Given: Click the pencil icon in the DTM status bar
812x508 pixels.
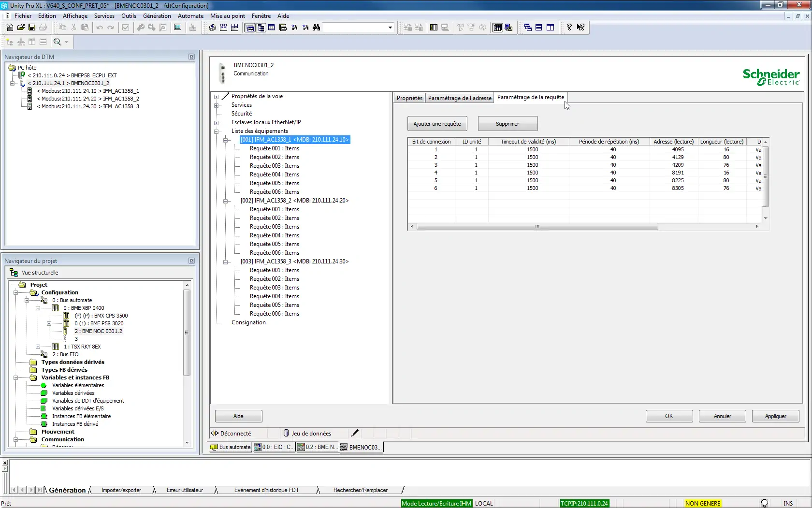Looking at the screenshot, I should tap(355, 433).
